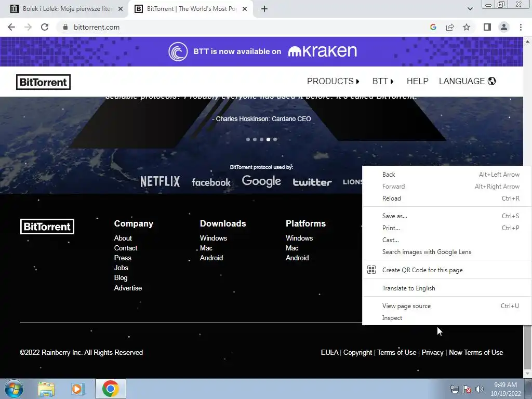Open the Advertise link
The height and width of the screenshot is (399, 532).
(128, 288)
